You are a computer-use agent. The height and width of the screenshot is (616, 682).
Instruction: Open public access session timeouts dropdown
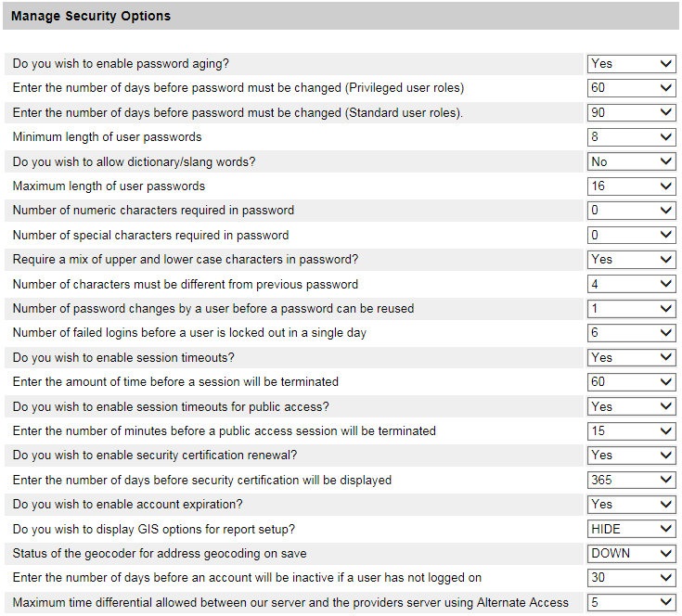click(632, 406)
